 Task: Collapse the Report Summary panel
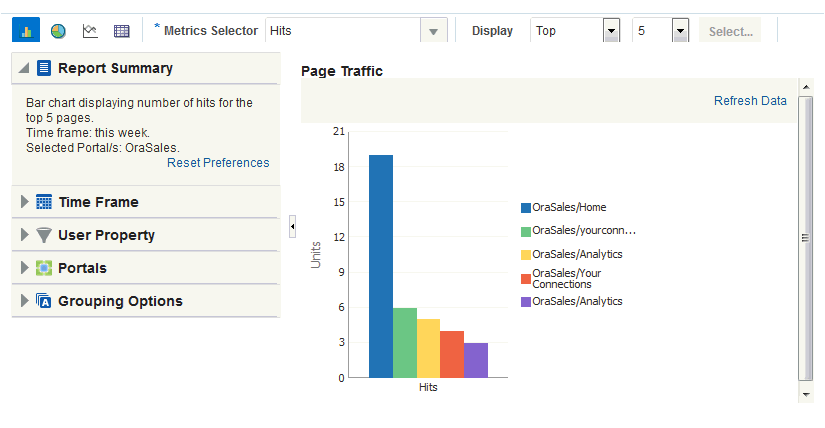pos(24,69)
